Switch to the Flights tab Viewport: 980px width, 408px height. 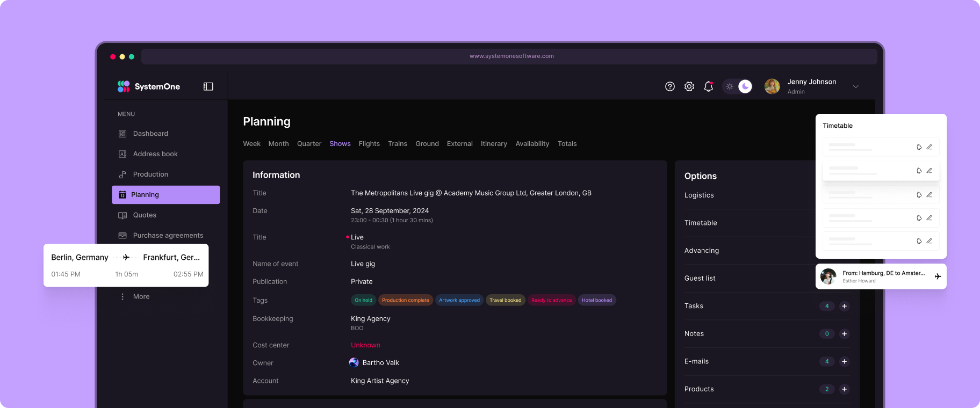[369, 144]
